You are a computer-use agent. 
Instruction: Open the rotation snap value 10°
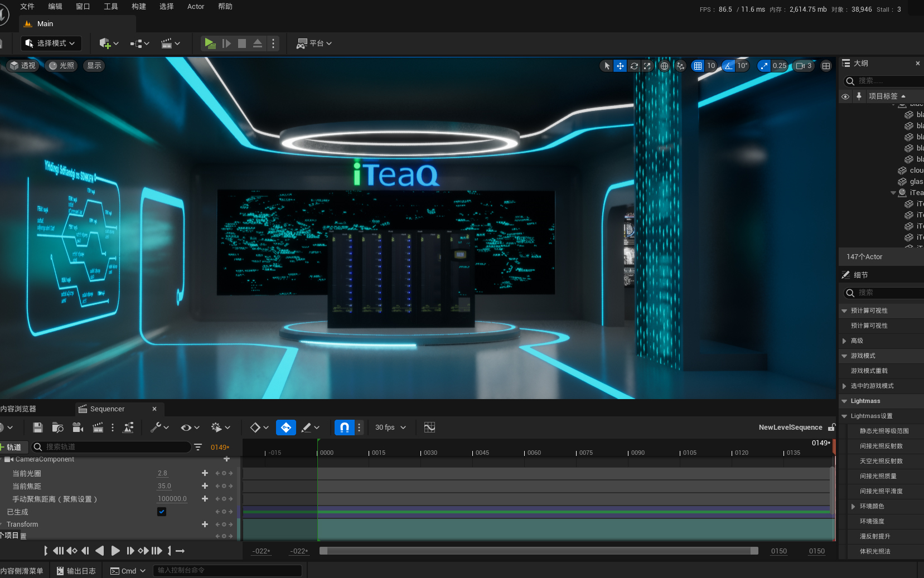coord(743,66)
